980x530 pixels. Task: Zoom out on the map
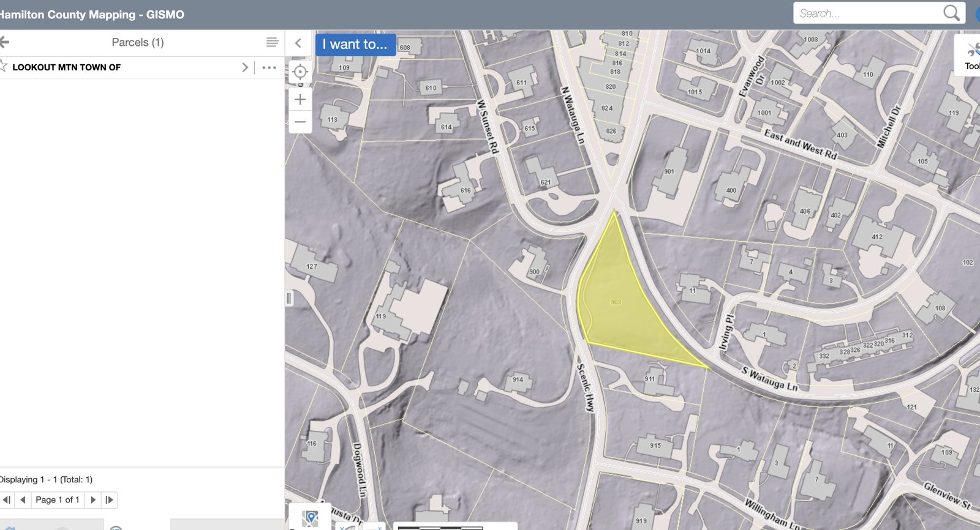click(300, 122)
